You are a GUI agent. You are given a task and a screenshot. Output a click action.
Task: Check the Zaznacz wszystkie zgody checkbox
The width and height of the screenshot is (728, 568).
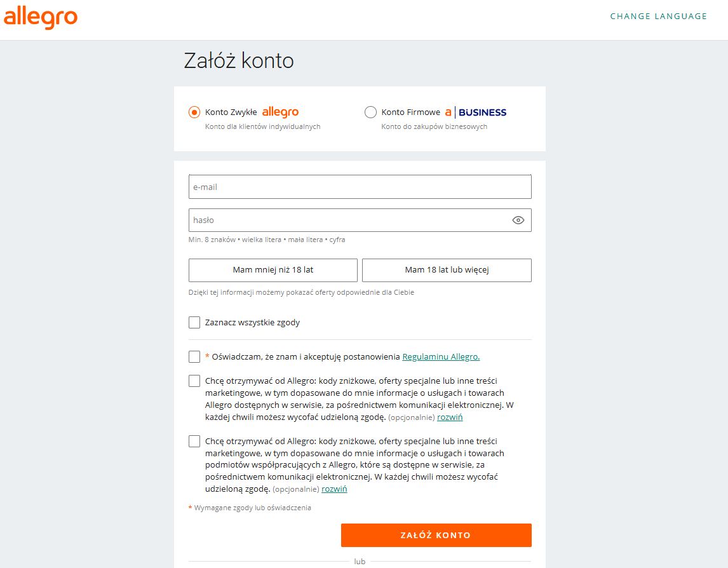click(x=194, y=323)
